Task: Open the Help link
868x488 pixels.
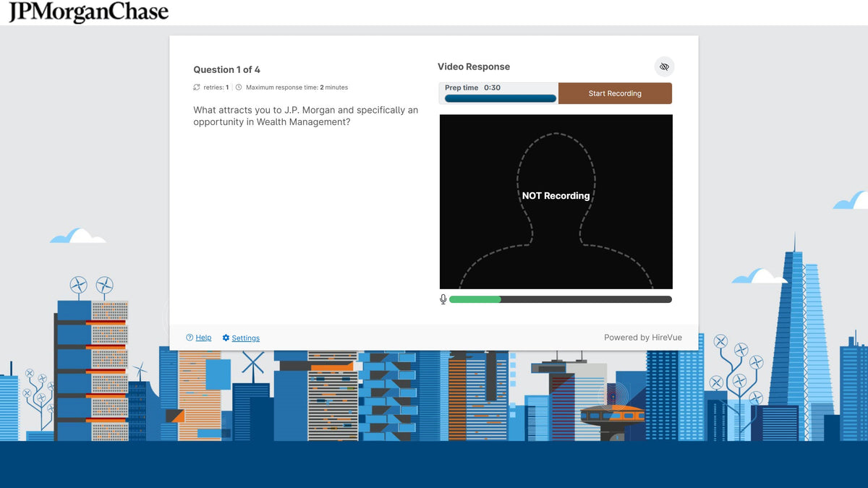Action: point(203,338)
